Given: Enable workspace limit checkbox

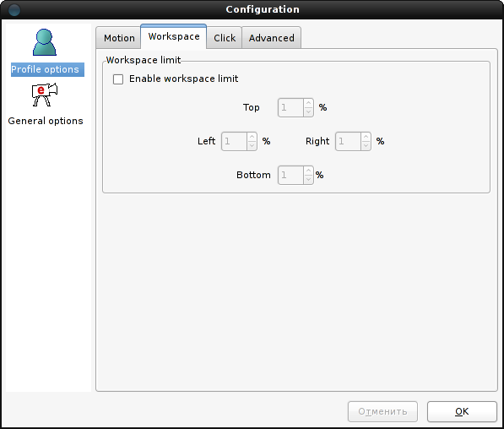Looking at the screenshot, I should tap(118, 79).
